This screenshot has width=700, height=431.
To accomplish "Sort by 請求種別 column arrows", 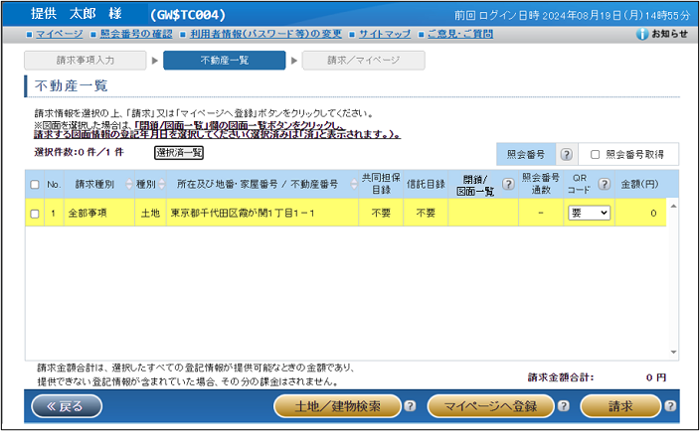I will coord(129,184).
